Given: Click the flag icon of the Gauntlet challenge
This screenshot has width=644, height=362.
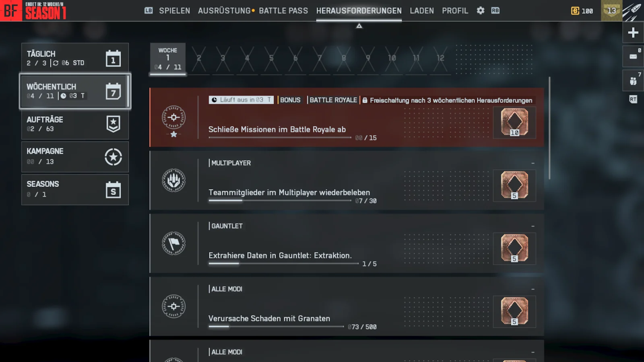Looking at the screenshot, I should (173, 243).
